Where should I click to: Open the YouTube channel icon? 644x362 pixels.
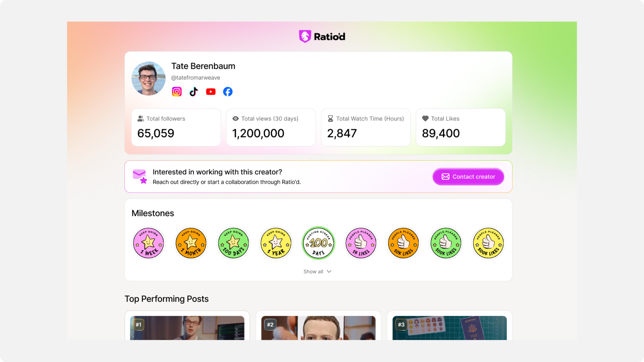[x=211, y=92]
